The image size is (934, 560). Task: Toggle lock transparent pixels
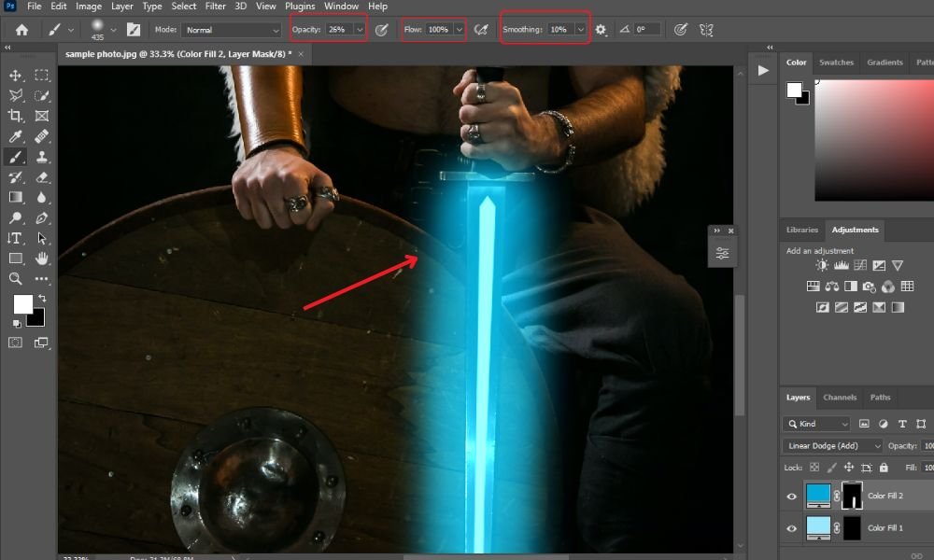point(814,468)
